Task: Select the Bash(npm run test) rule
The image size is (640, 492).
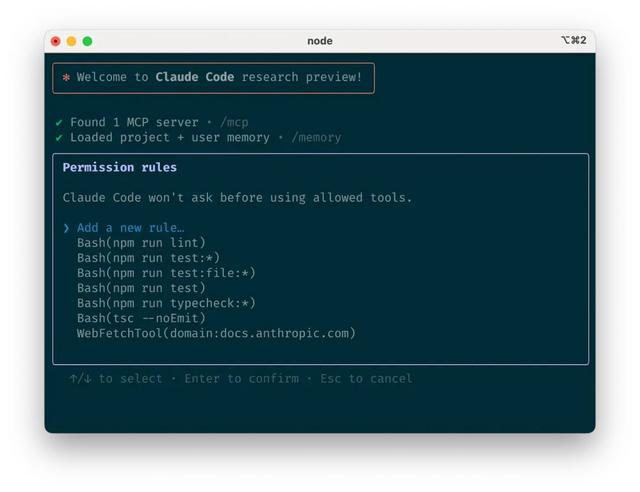Action: [x=141, y=288]
